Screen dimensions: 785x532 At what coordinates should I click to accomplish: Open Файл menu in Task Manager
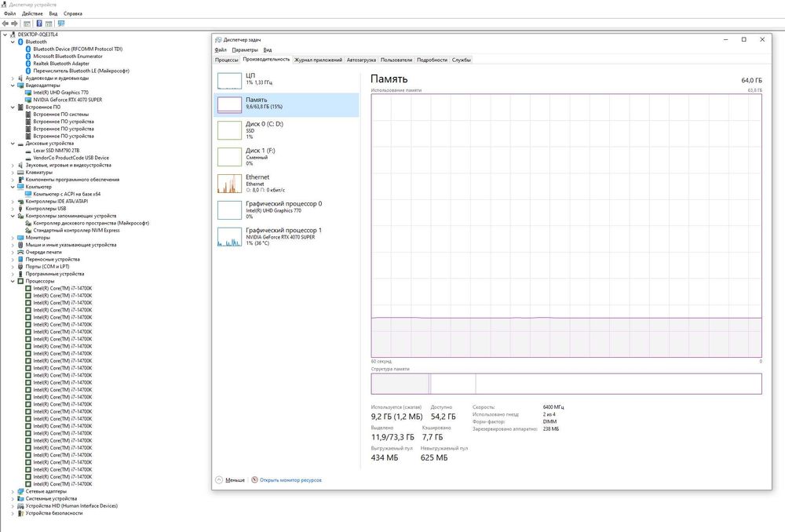[x=221, y=50]
